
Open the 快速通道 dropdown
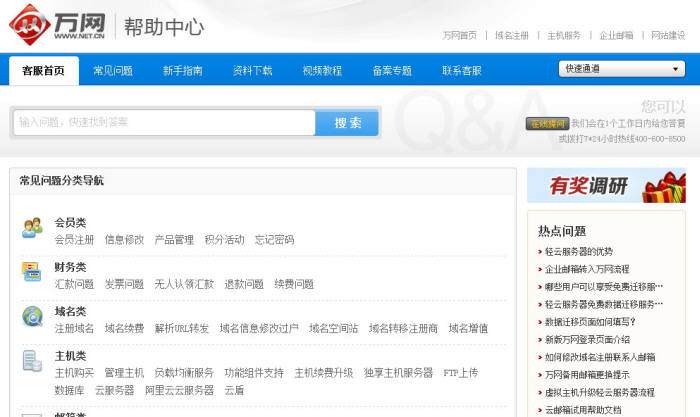click(x=621, y=69)
